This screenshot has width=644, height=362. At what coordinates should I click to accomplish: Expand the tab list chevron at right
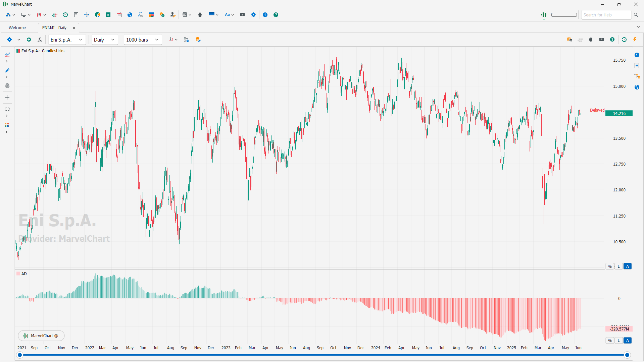[x=638, y=27]
